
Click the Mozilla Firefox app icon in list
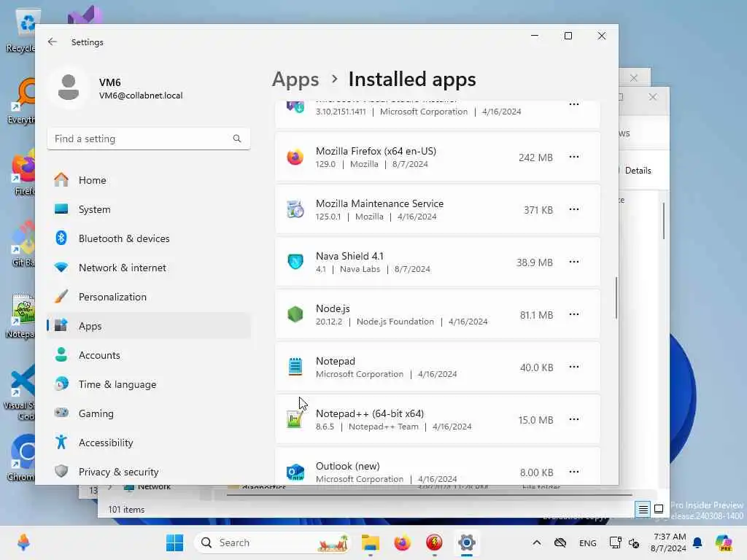295,157
